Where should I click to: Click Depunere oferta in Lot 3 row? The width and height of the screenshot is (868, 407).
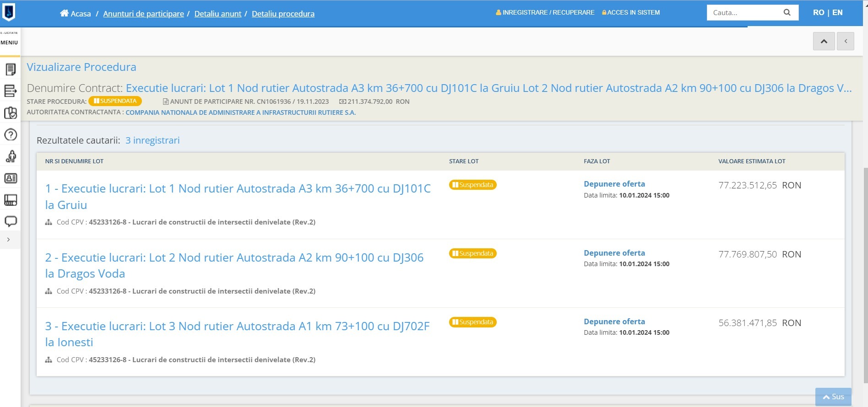(614, 321)
